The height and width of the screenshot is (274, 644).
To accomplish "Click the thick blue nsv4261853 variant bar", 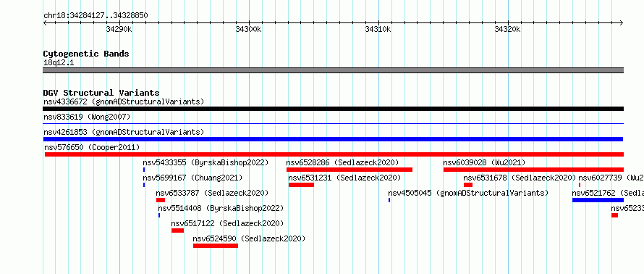I will 333,139.
